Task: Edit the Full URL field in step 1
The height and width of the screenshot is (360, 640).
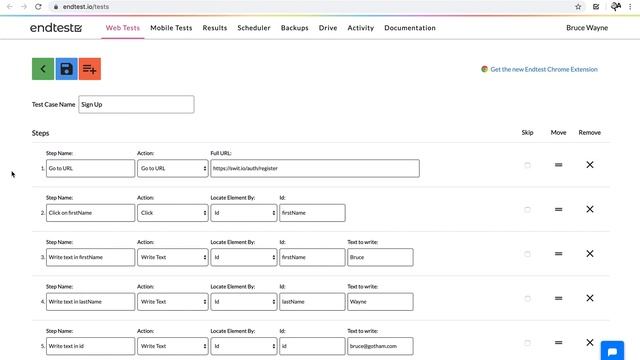Action: coord(315,168)
